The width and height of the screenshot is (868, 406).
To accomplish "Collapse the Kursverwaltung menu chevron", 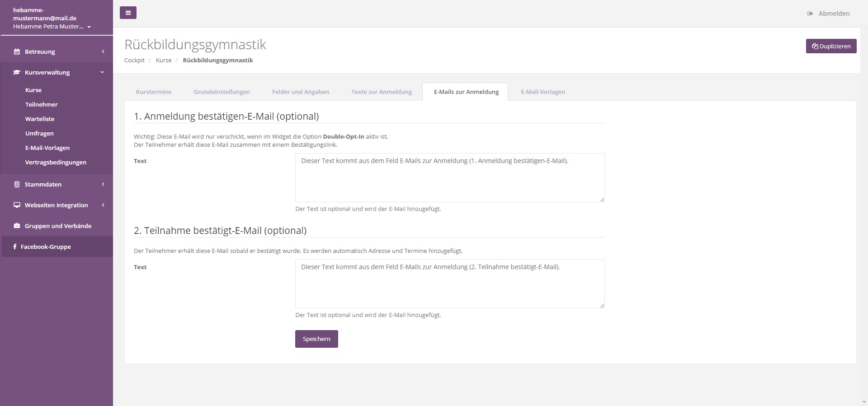I will (102, 72).
